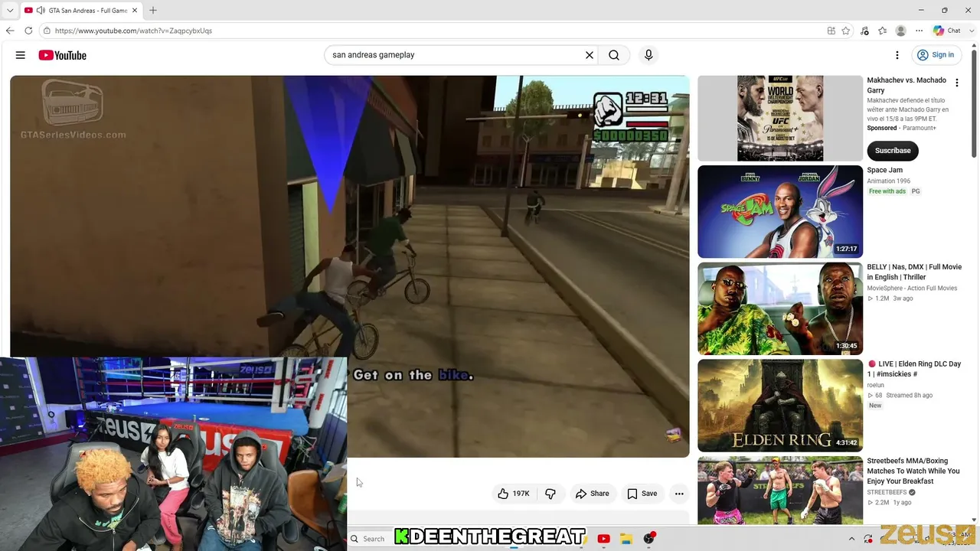
Task: Start voice search with the microphone
Action: point(648,55)
